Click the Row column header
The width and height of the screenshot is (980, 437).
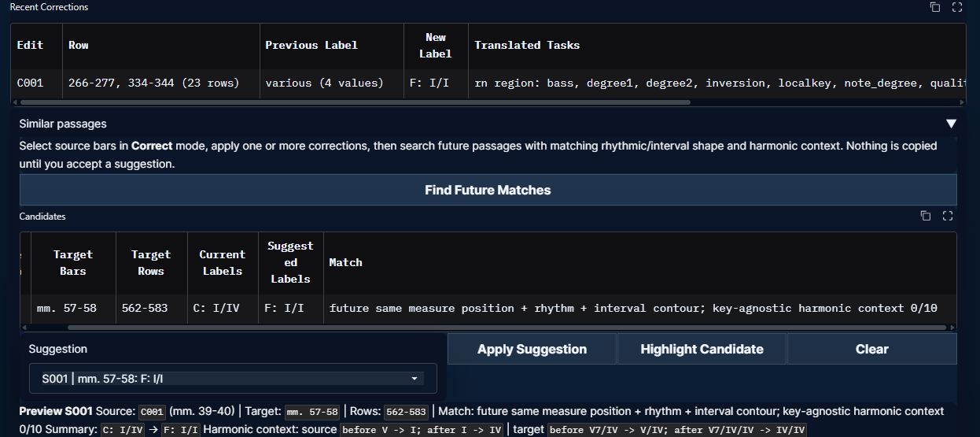[x=161, y=46]
